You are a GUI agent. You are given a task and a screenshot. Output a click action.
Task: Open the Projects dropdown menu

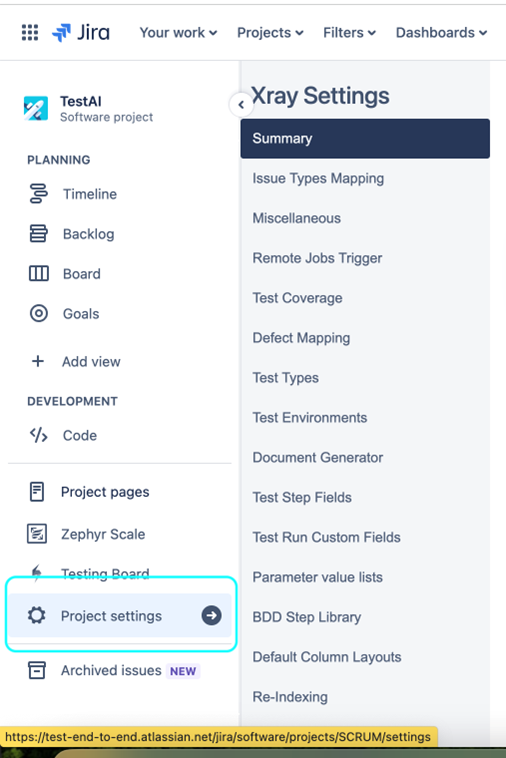coord(270,32)
